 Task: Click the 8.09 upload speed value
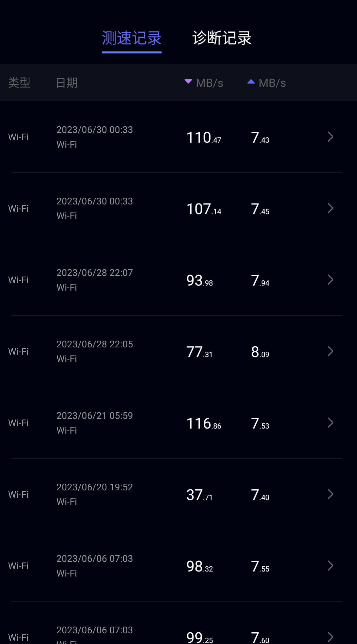click(x=260, y=352)
